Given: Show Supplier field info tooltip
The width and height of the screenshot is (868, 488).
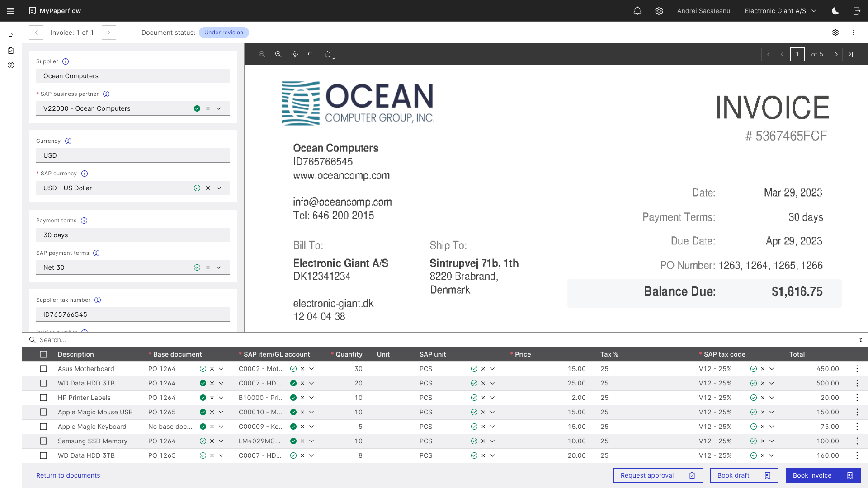Looking at the screenshot, I should [66, 61].
